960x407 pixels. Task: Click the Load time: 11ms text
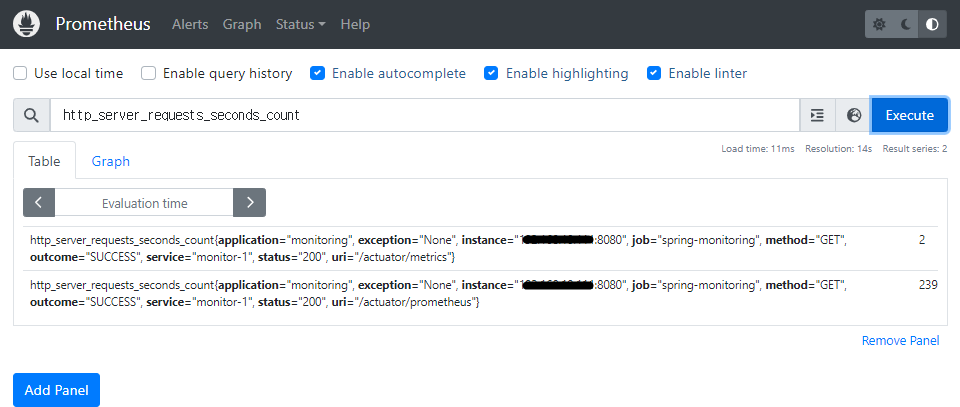tap(757, 149)
